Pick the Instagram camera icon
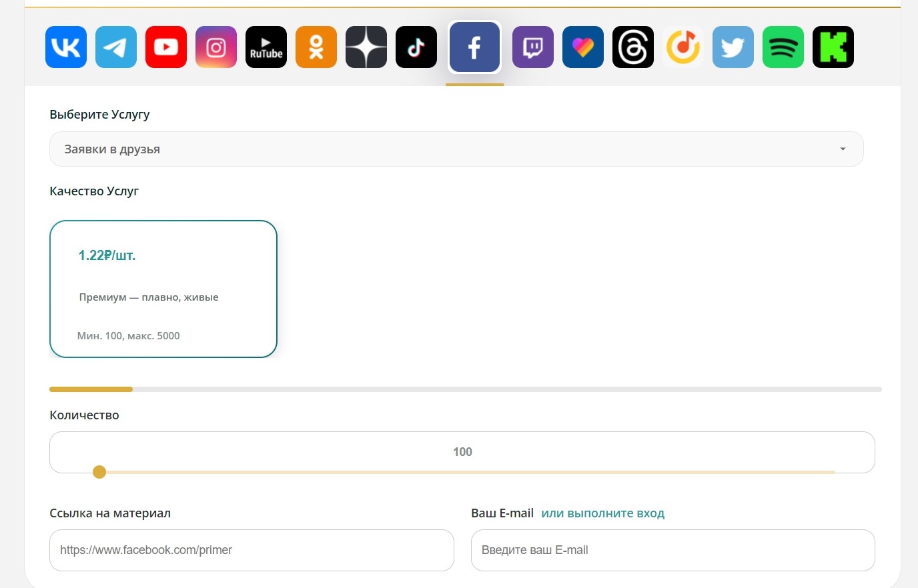 [216, 47]
